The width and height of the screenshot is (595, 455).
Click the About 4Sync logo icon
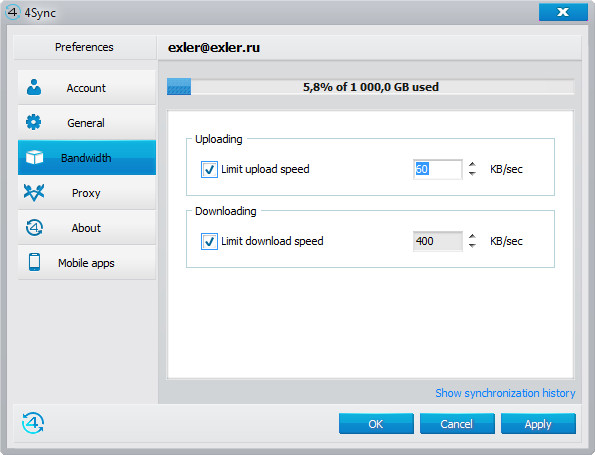[x=35, y=228]
